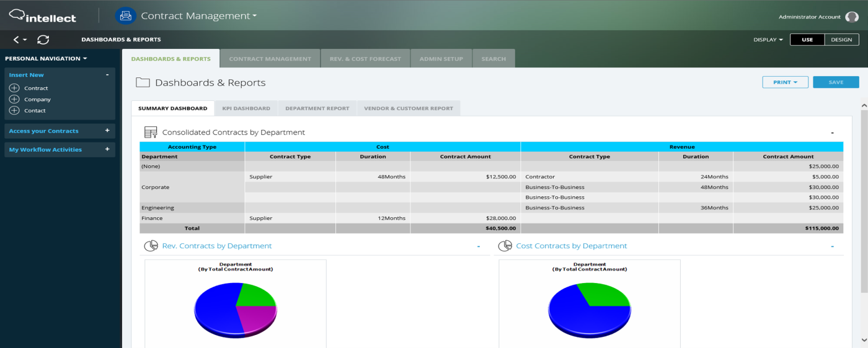This screenshot has height=348, width=868.
Task: Click the Intellect logo
Action: pyautogui.click(x=43, y=16)
